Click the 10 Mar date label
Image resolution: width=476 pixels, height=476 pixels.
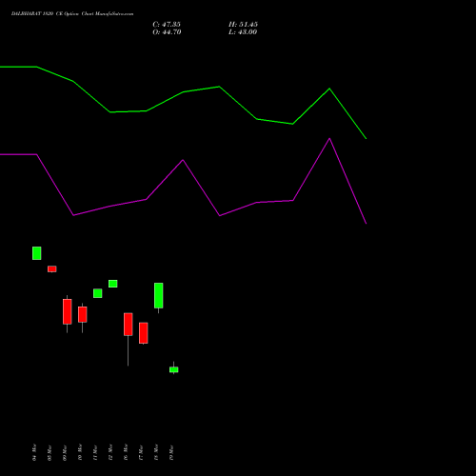point(80,452)
